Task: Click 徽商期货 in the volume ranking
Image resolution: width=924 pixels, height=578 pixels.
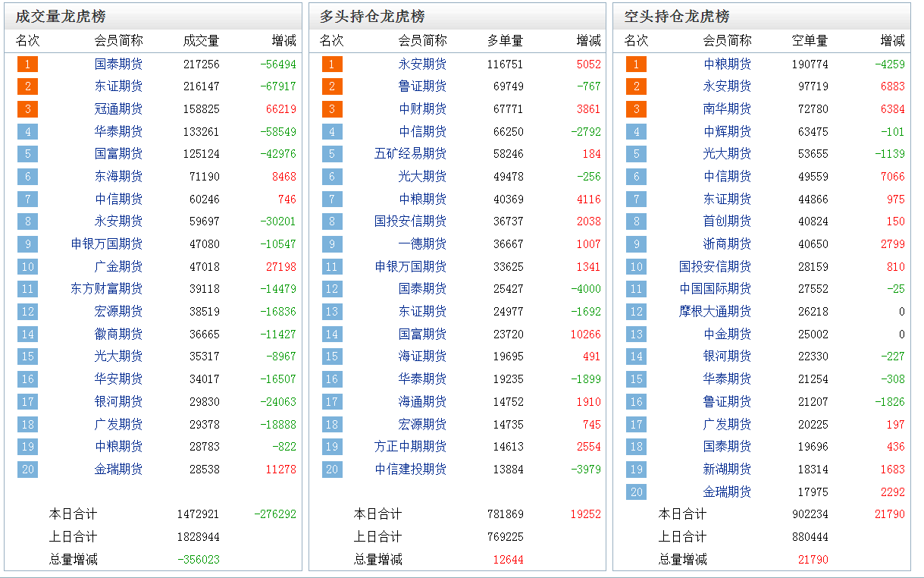Action: coord(118,335)
